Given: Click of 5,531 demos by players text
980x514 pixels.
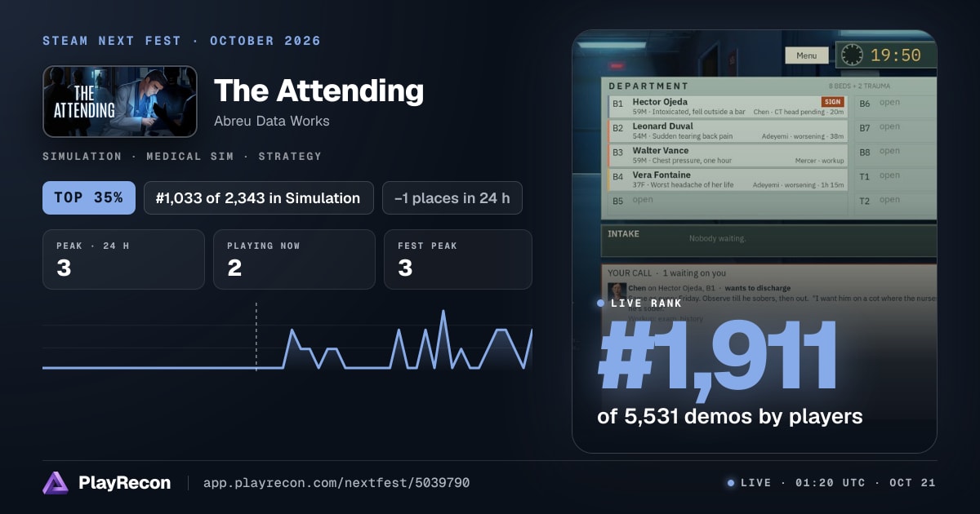Looking at the screenshot, I should pos(730,416).
